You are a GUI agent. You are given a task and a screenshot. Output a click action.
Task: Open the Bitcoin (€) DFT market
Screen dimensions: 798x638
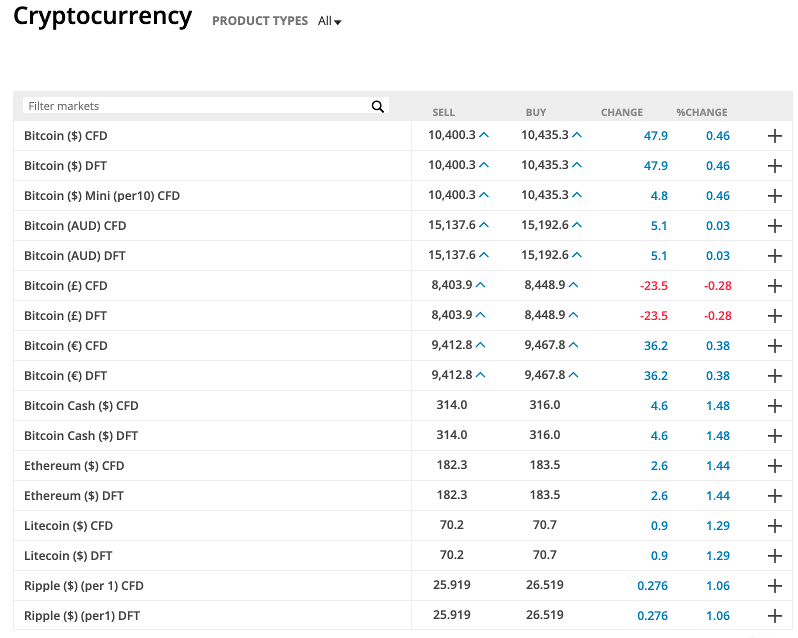65,376
